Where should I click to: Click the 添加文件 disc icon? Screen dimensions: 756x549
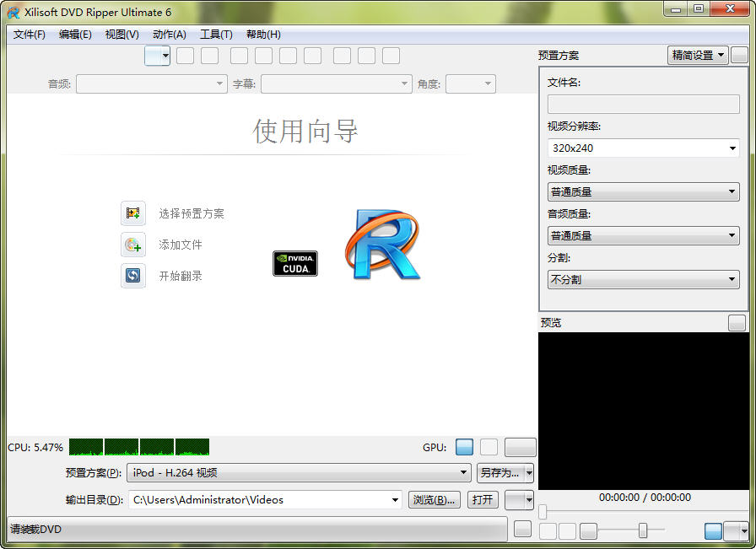pyautogui.click(x=133, y=245)
